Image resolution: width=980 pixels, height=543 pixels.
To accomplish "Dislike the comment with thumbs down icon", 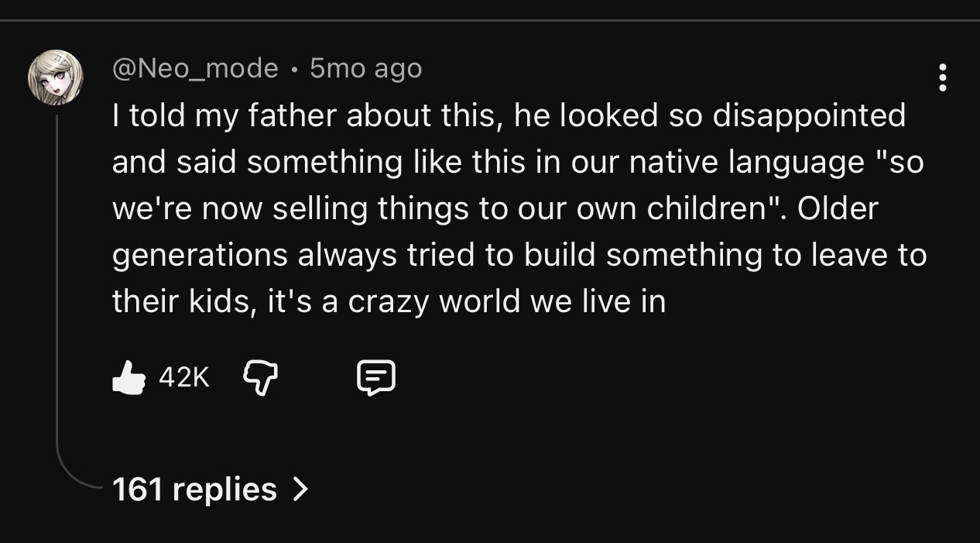I will (260, 378).
